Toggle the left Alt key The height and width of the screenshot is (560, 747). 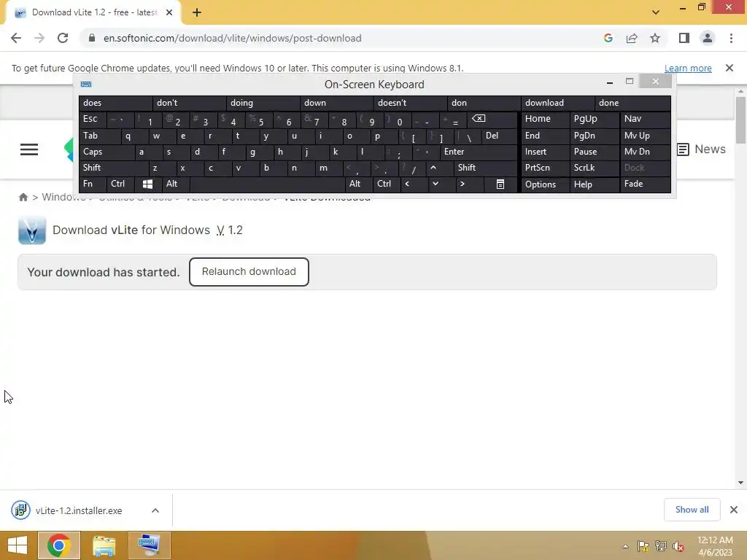176,184
